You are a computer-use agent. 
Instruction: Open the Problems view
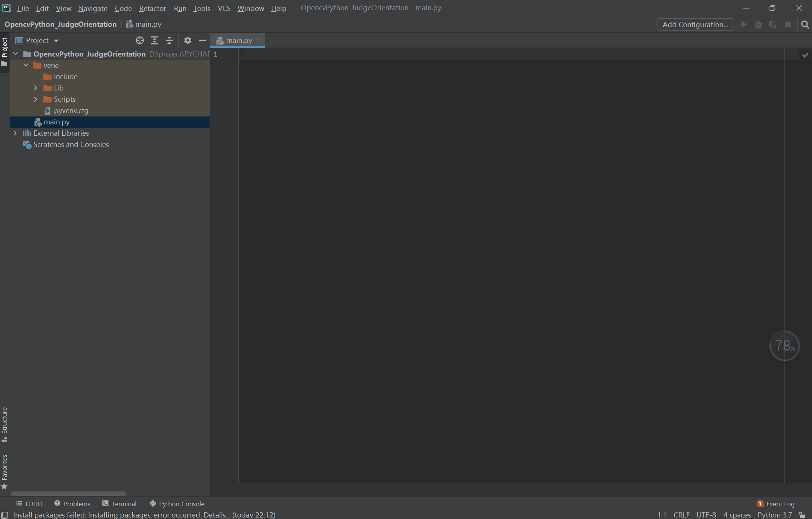point(77,504)
